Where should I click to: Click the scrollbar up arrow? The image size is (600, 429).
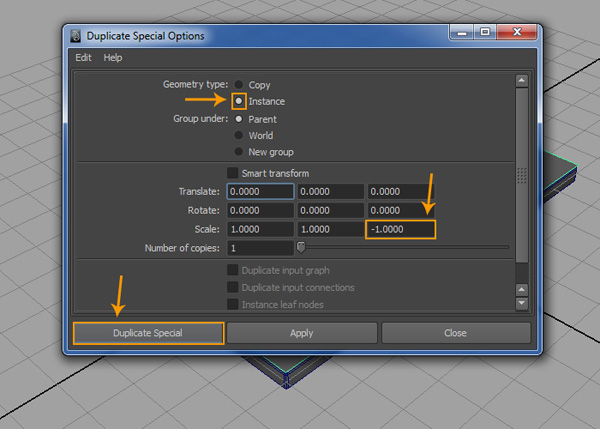521,82
